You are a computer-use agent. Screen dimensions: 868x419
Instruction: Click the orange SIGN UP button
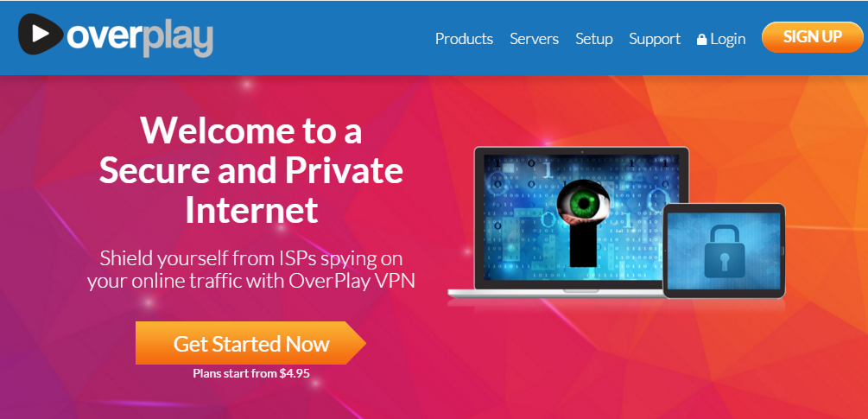click(812, 37)
